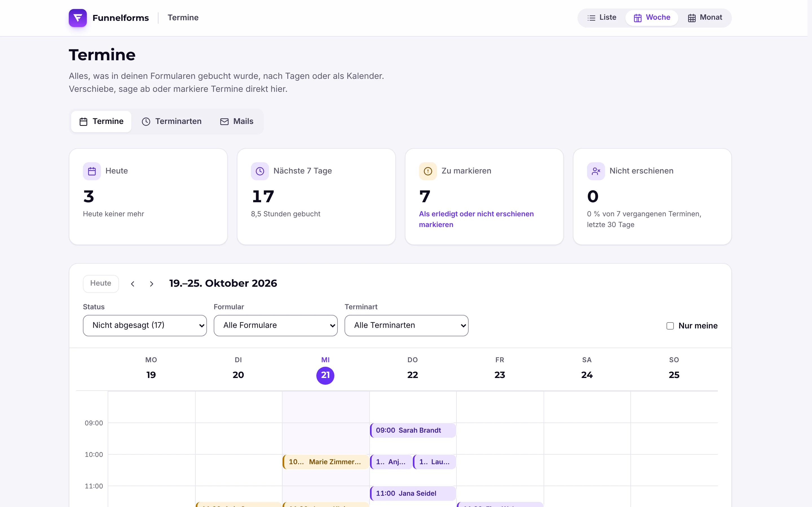Switch to Liste view
The width and height of the screenshot is (812, 507).
click(602, 17)
